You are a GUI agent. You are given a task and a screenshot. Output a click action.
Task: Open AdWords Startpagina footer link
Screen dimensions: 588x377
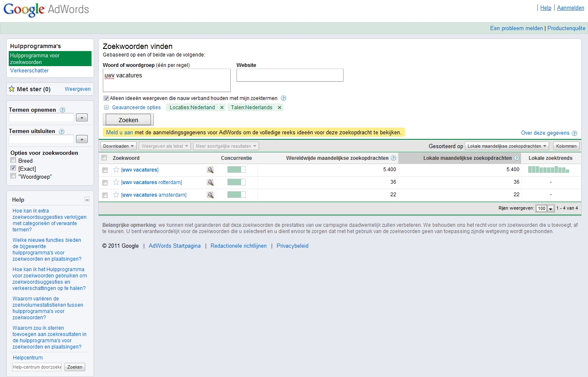point(175,246)
